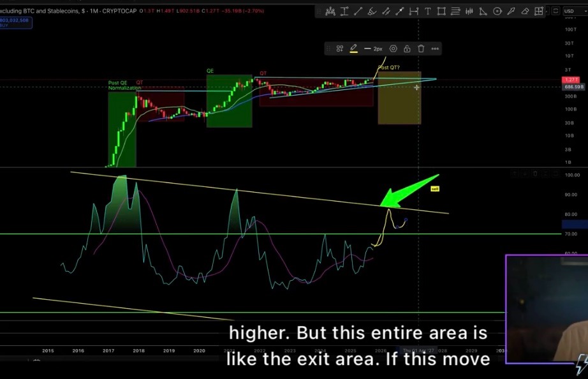Expand more options ellipsis in floating toolbar
Screen dimensions: 588x379
coord(435,48)
